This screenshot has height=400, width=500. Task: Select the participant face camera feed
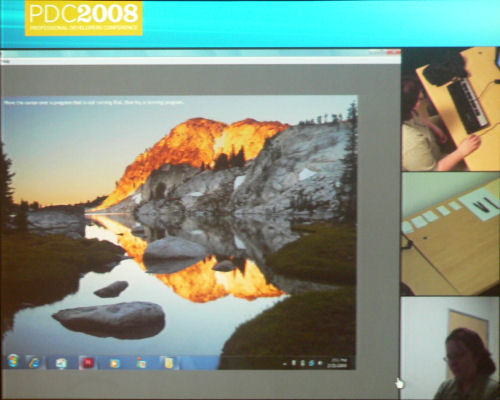(x=451, y=348)
